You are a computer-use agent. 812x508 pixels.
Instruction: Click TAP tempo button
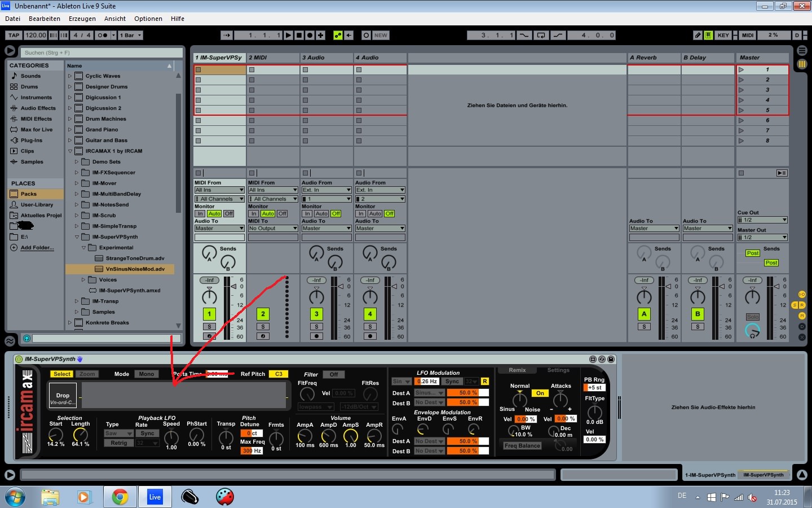coord(14,35)
